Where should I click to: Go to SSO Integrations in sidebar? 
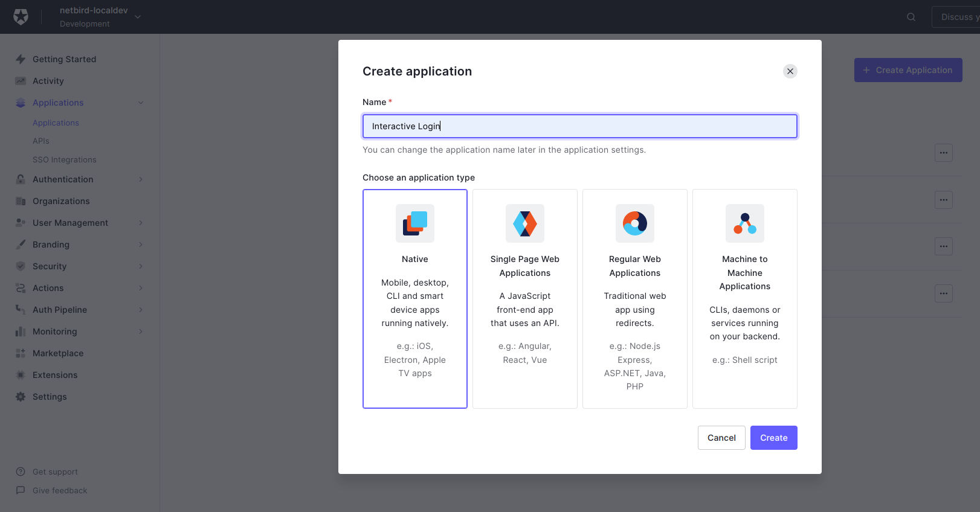pyautogui.click(x=65, y=160)
